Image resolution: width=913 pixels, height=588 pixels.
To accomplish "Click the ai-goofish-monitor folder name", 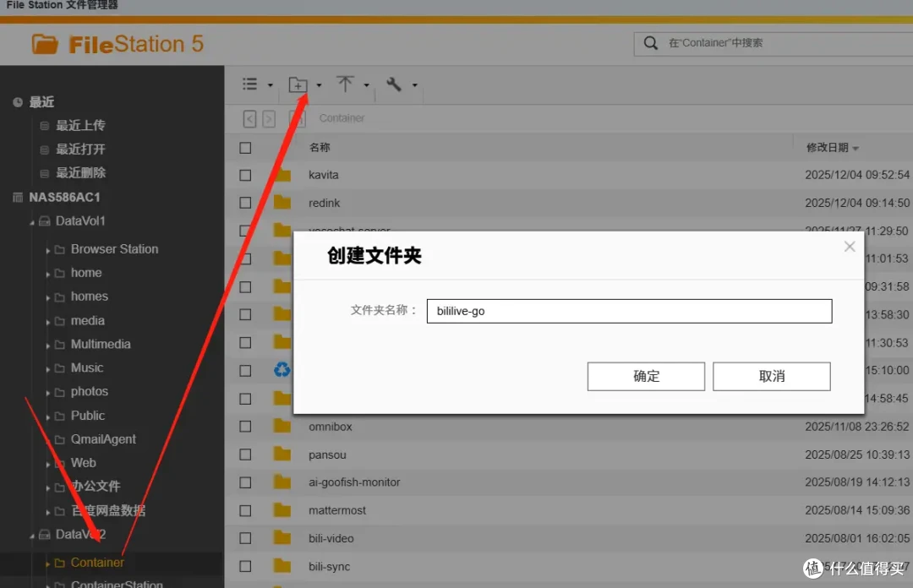I will pyautogui.click(x=354, y=482).
